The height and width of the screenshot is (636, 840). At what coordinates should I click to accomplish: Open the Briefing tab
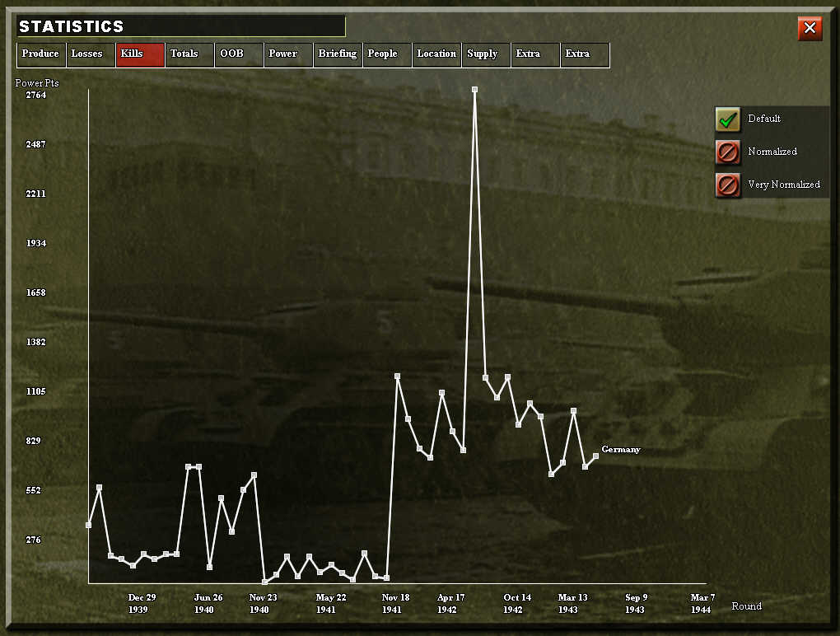click(338, 54)
